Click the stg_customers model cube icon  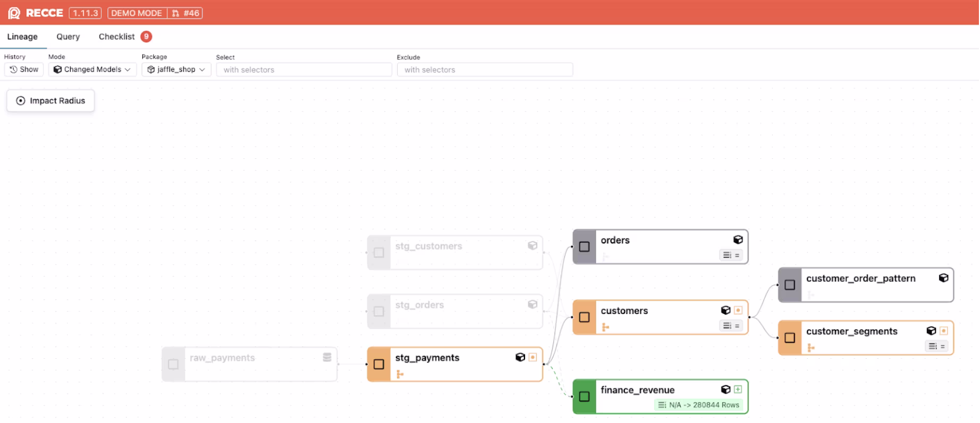pyautogui.click(x=532, y=246)
